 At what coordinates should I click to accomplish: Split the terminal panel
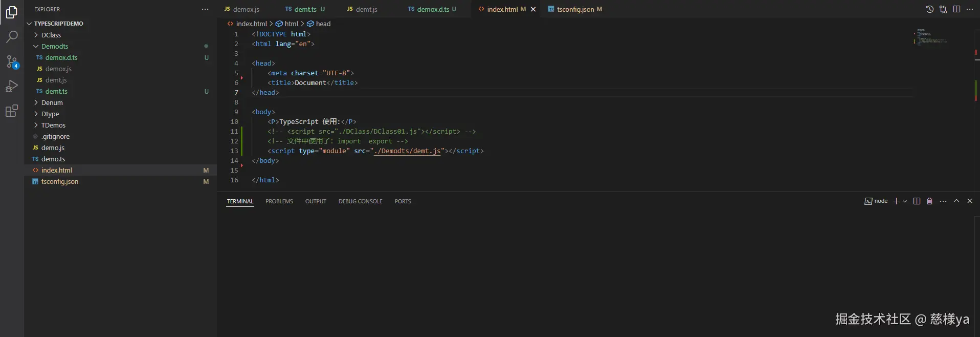coord(917,201)
